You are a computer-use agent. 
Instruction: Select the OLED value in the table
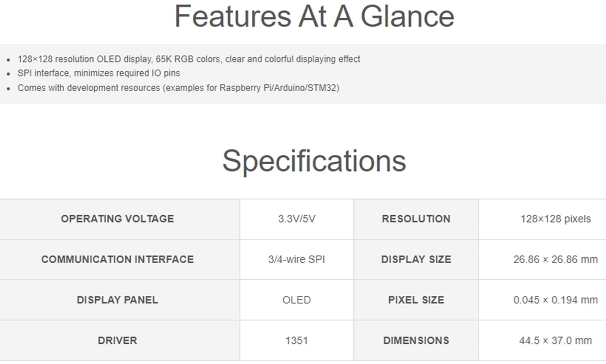(x=297, y=300)
